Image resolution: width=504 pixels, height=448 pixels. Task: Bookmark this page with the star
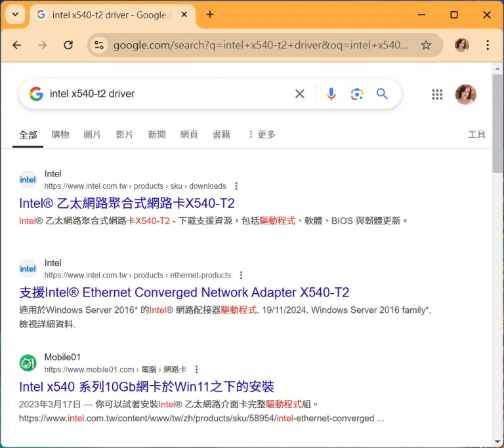click(x=426, y=45)
